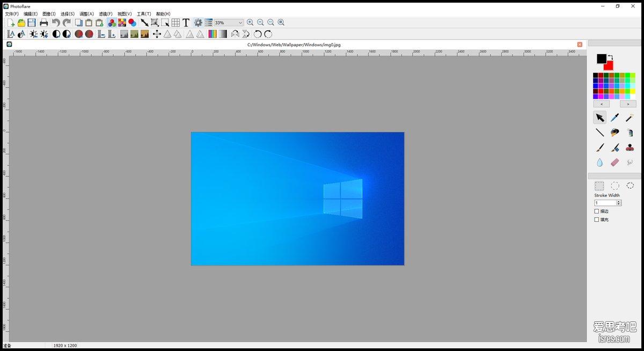This screenshot has height=351, width=644.
Task: Select the water drop Blur tool
Action: click(x=599, y=162)
